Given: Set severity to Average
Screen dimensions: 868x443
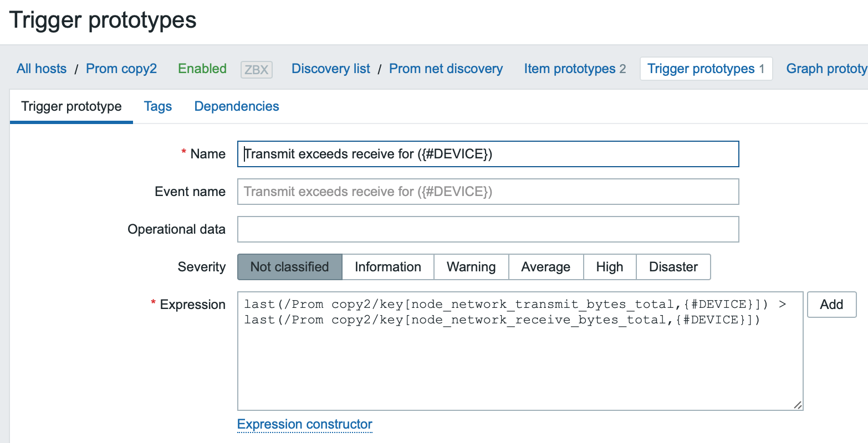Looking at the screenshot, I should click(545, 267).
